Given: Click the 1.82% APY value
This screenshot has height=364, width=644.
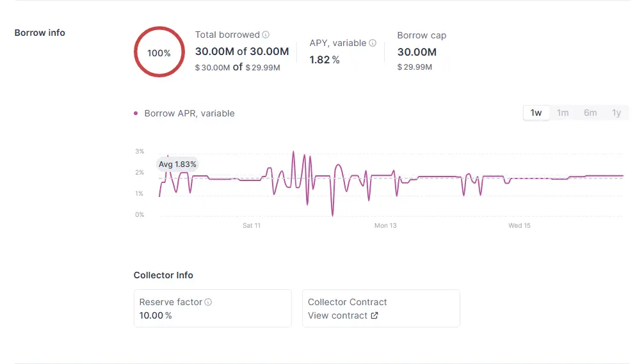Looking at the screenshot, I should point(324,59).
